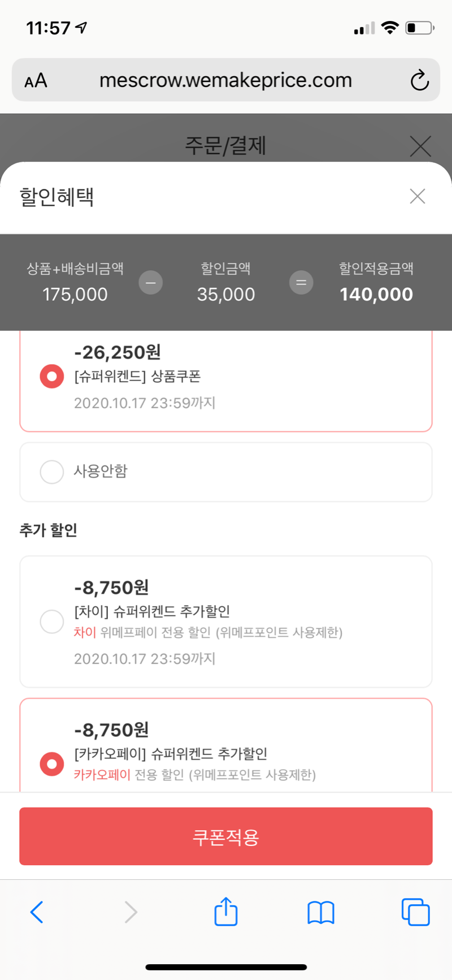Tap the minus icon beside 할인금액
The height and width of the screenshot is (980, 452).
[x=151, y=282]
